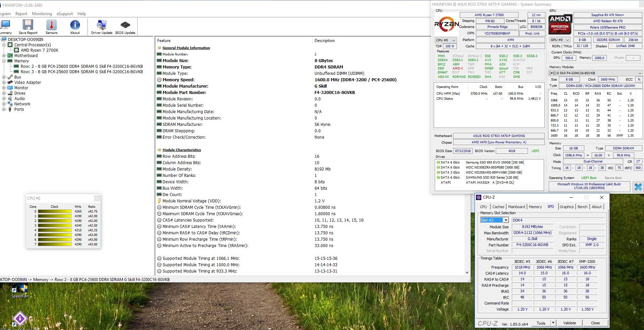
Task: Click Core 7 clock bar in CPU #0 panel
Action: [x=55, y=244]
